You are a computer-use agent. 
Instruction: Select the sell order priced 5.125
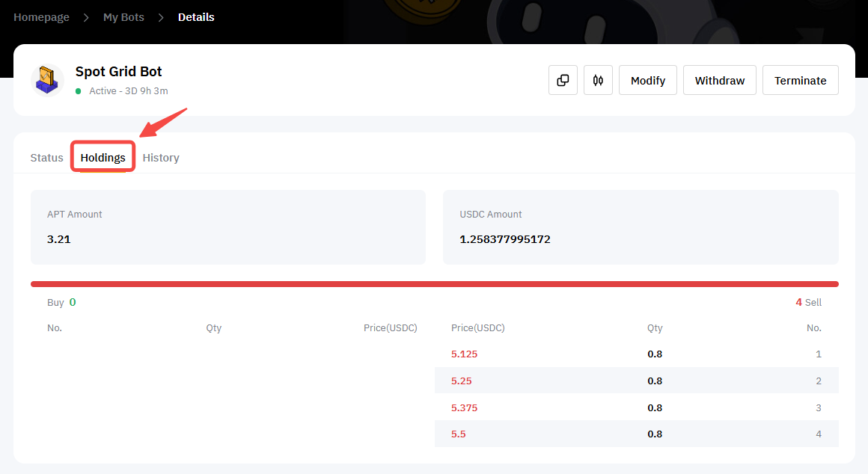click(x=465, y=354)
